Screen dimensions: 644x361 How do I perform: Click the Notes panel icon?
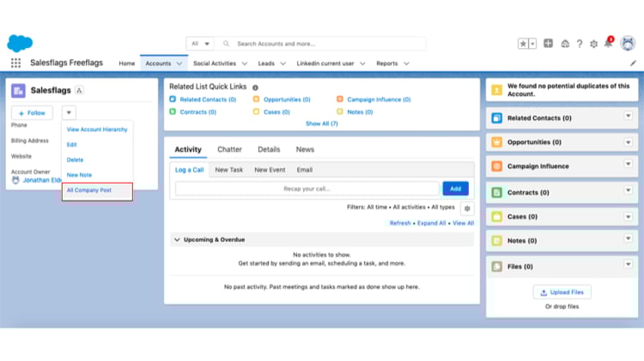tap(496, 241)
